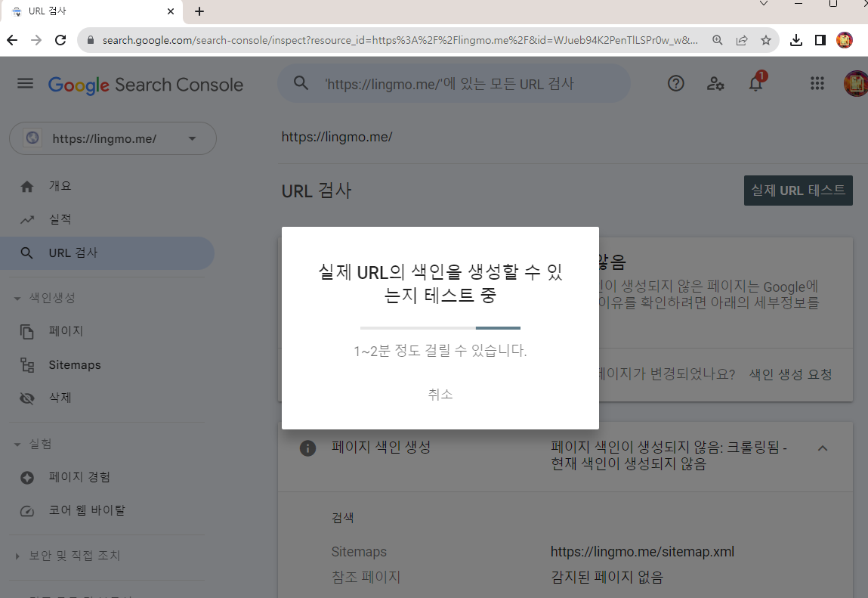Click the lock site info icon
Viewport: 868px width, 598px height.
click(x=91, y=40)
